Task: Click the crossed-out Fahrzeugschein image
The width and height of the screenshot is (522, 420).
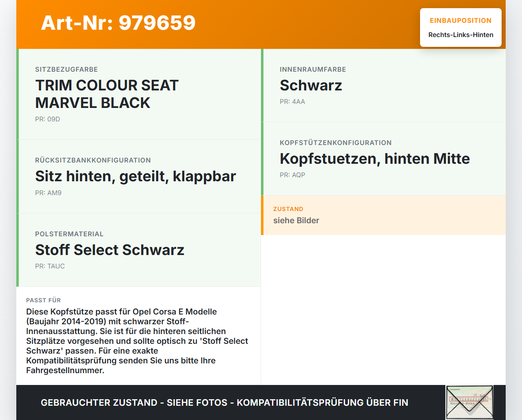Action: (469, 402)
